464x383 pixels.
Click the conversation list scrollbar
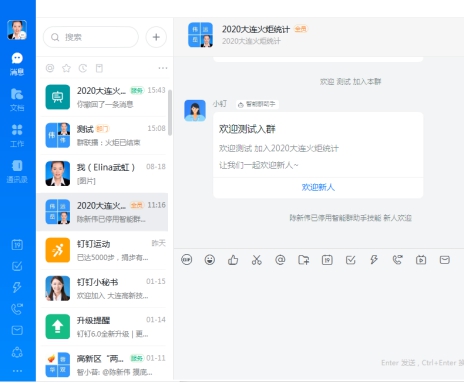point(170,112)
